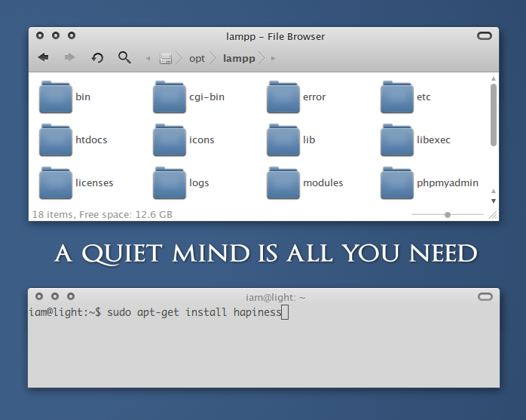The image size is (526, 420).
Task: Click the "lampp – File Browser" window title
Action: pos(275,37)
